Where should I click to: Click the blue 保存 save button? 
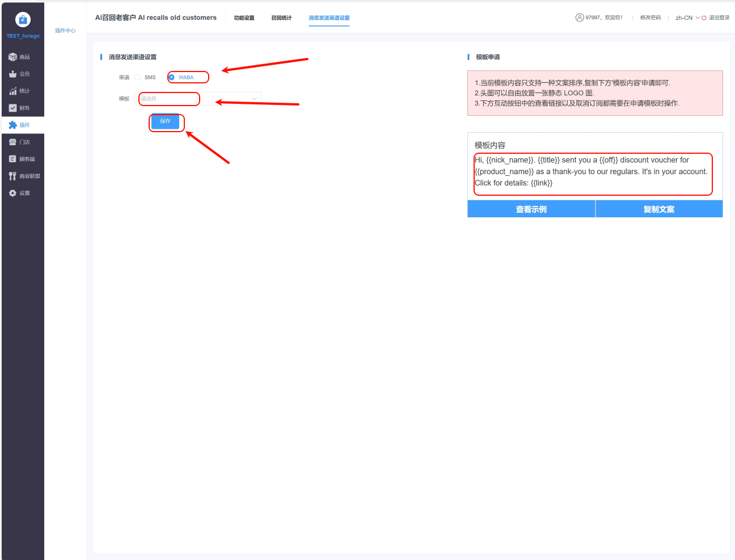(x=165, y=121)
